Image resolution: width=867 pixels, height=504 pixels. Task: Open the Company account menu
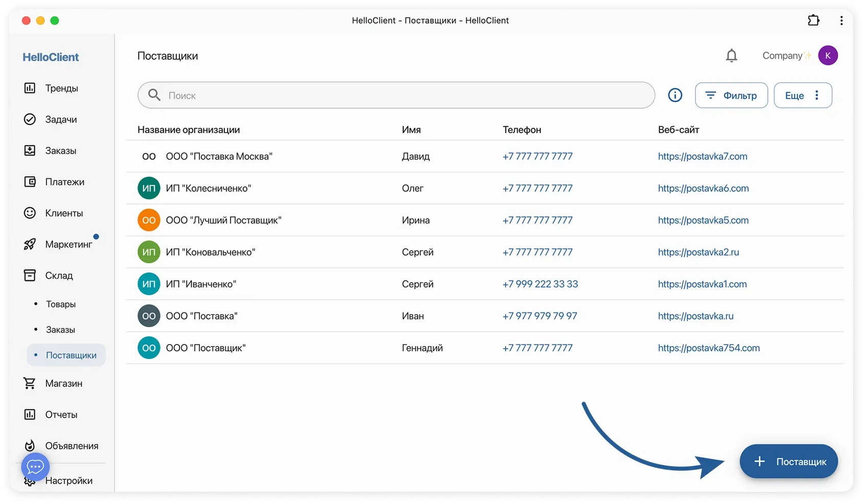tap(783, 55)
